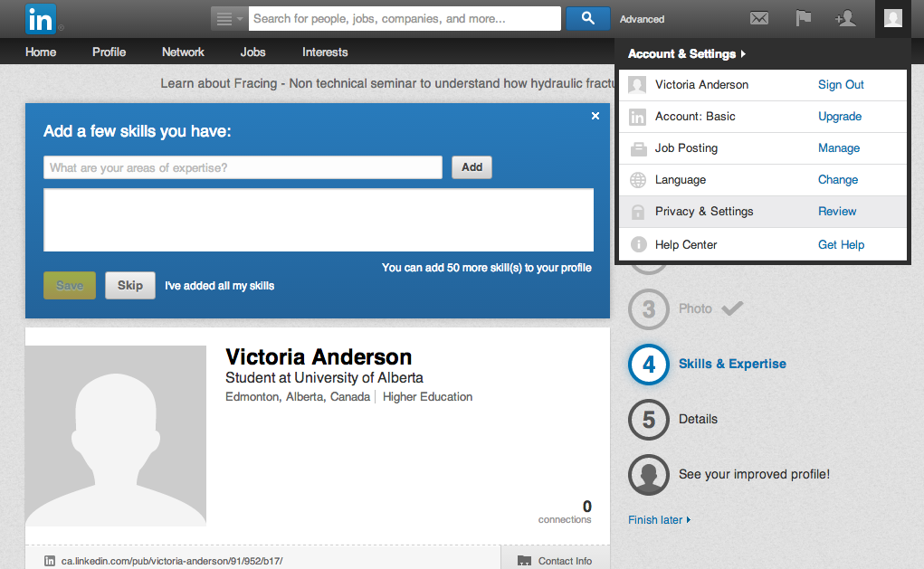
Task: Click the briefcase icon beside Job Posting
Action: pos(638,149)
